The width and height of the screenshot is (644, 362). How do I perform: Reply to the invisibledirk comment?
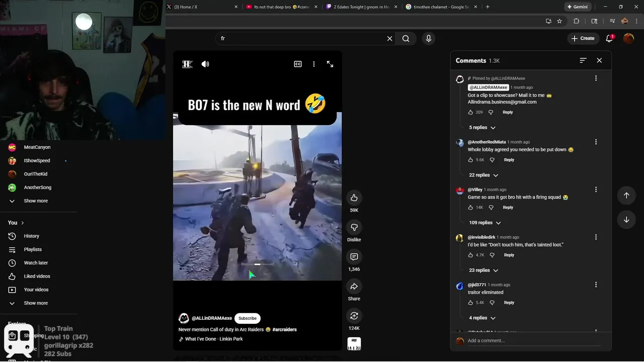click(509, 255)
